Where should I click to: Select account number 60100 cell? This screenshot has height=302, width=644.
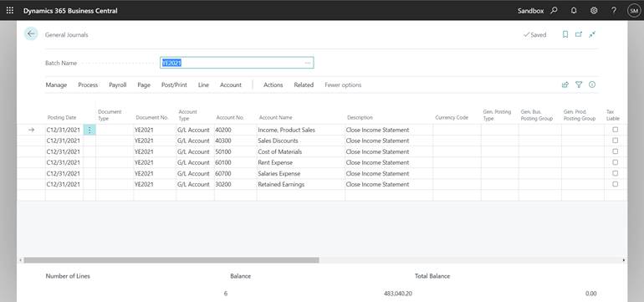pyautogui.click(x=235, y=162)
